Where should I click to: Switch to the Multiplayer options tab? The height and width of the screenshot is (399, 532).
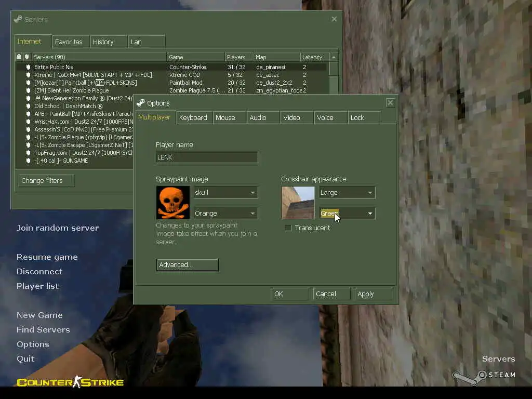point(155,117)
